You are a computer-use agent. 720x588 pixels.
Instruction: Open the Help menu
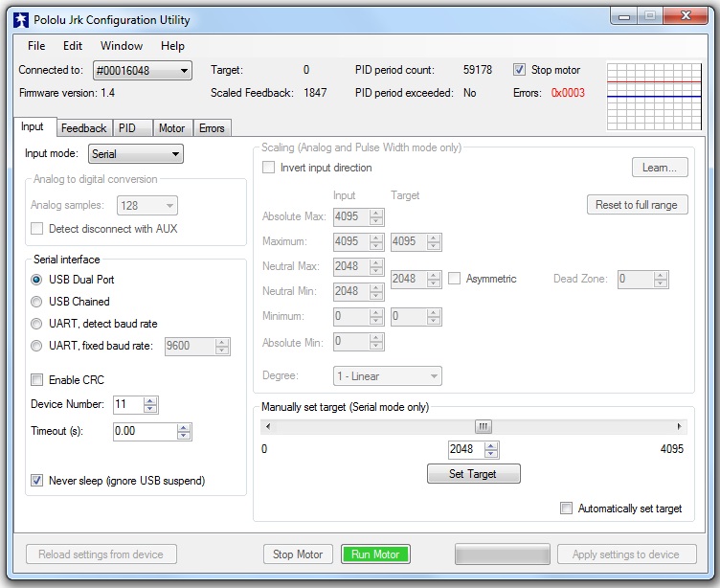pyautogui.click(x=172, y=46)
